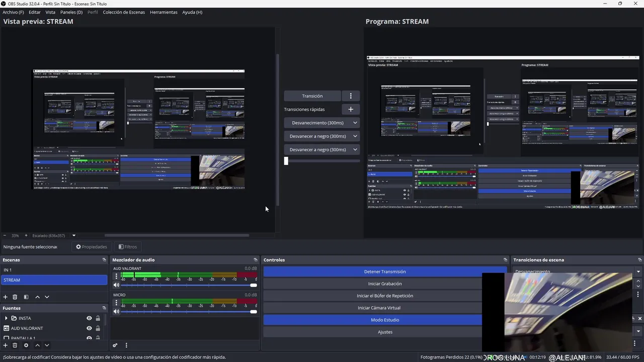
Task: Add a new scene with the plus icon
Action: (6, 297)
